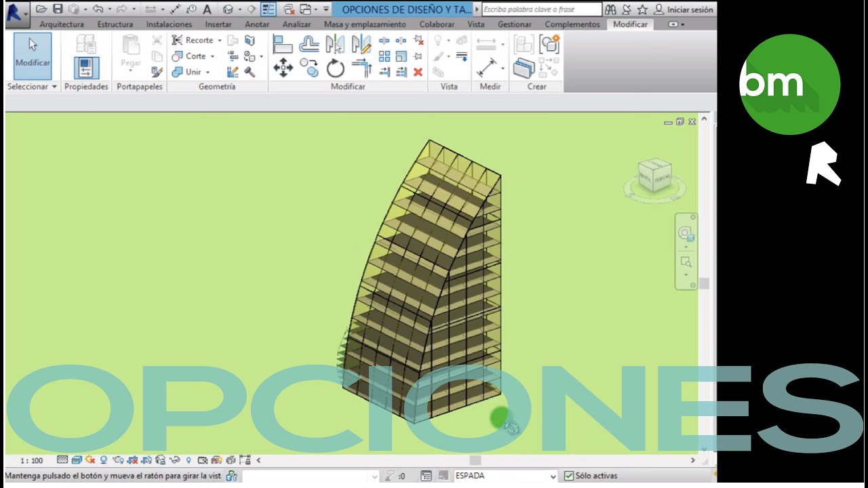Image resolution: width=868 pixels, height=488 pixels.
Task: Click the ViewCube in the 3D view
Action: coord(654,176)
